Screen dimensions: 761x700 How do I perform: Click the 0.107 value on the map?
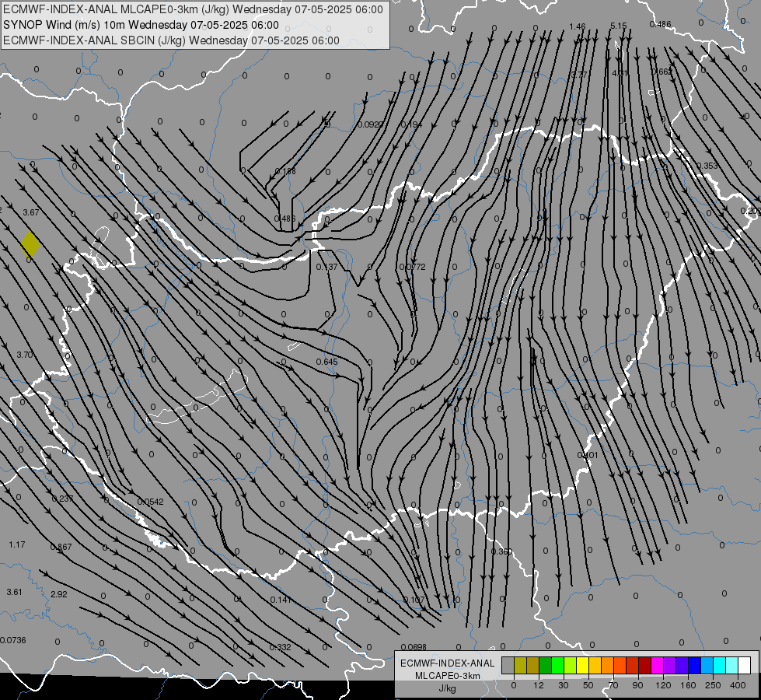(414, 600)
